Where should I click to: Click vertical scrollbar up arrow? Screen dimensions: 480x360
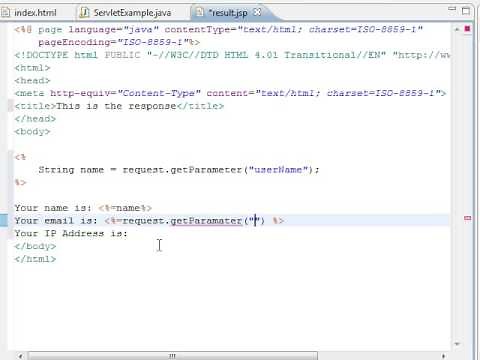[x=457, y=29]
